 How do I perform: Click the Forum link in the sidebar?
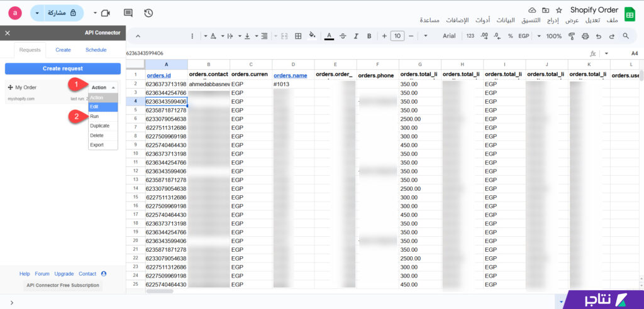[x=42, y=274]
